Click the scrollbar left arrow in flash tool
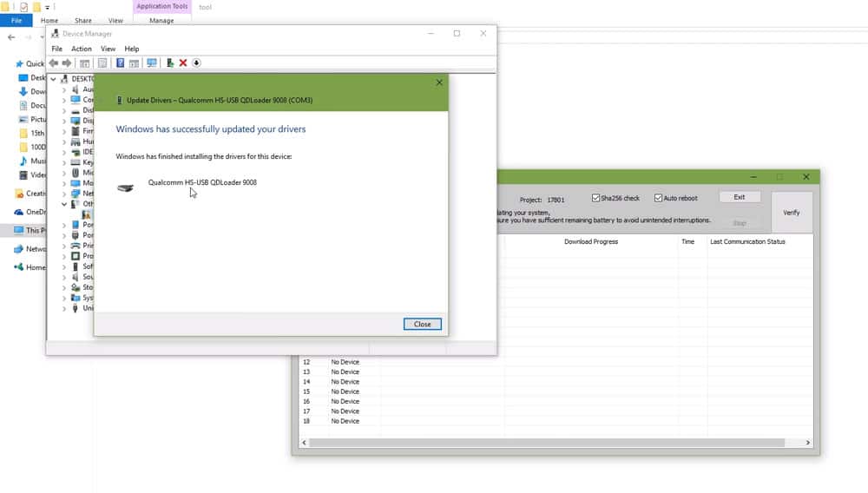The width and height of the screenshot is (868, 493). 304,443
